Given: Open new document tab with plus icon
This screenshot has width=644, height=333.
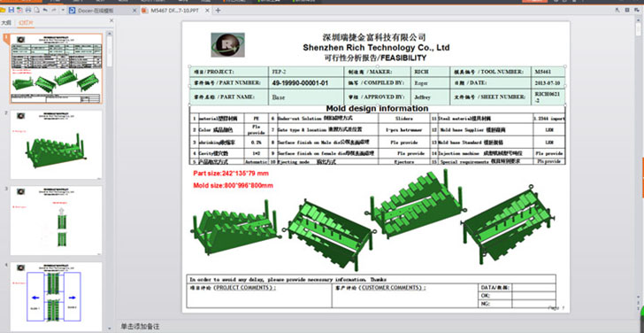Looking at the screenshot, I should [218, 11].
